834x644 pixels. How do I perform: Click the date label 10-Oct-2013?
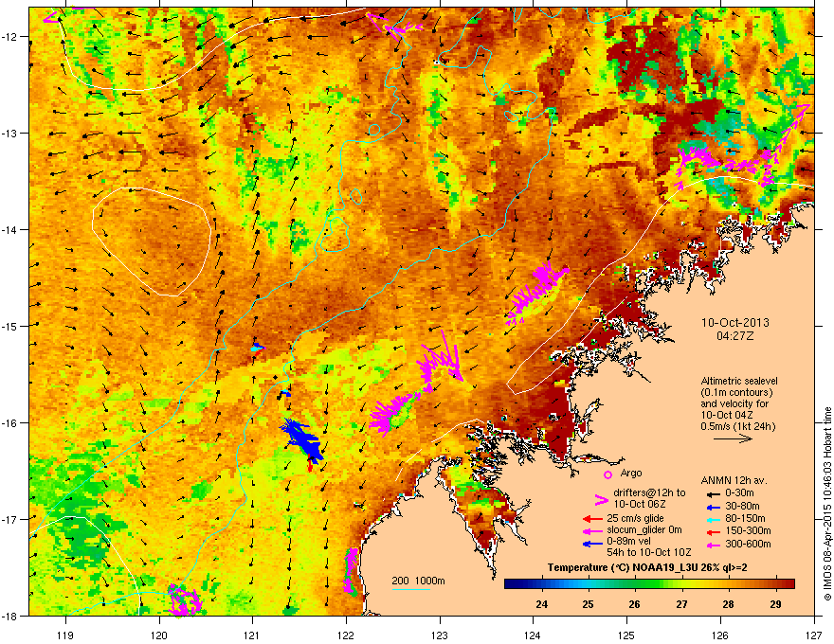coord(735,323)
